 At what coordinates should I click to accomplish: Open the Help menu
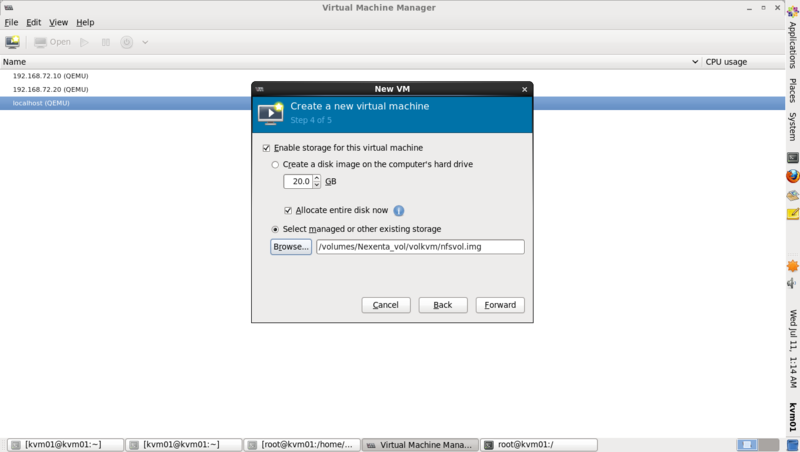85,22
